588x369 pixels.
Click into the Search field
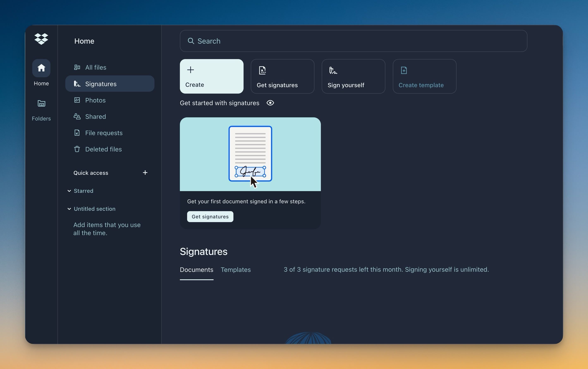tap(353, 41)
